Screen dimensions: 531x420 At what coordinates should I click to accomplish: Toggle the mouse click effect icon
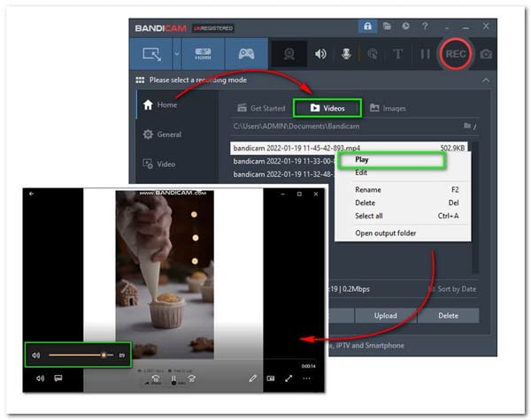point(373,54)
